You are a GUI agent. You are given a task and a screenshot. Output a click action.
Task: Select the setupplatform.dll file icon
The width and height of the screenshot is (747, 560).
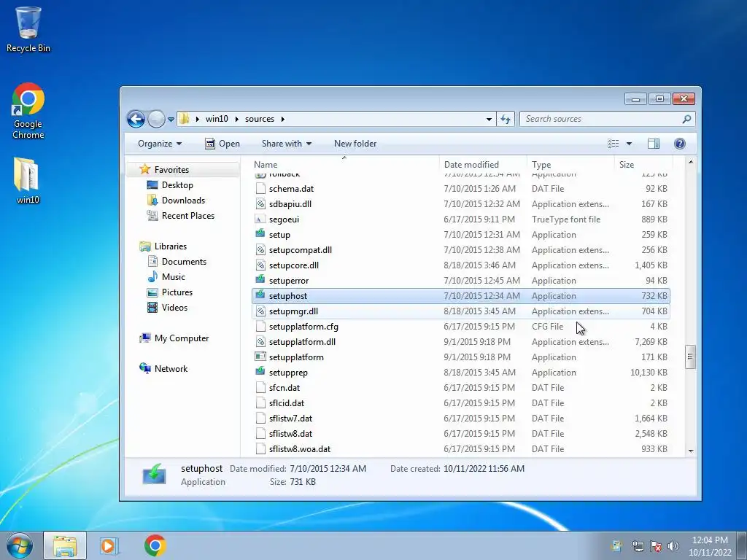(260, 342)
